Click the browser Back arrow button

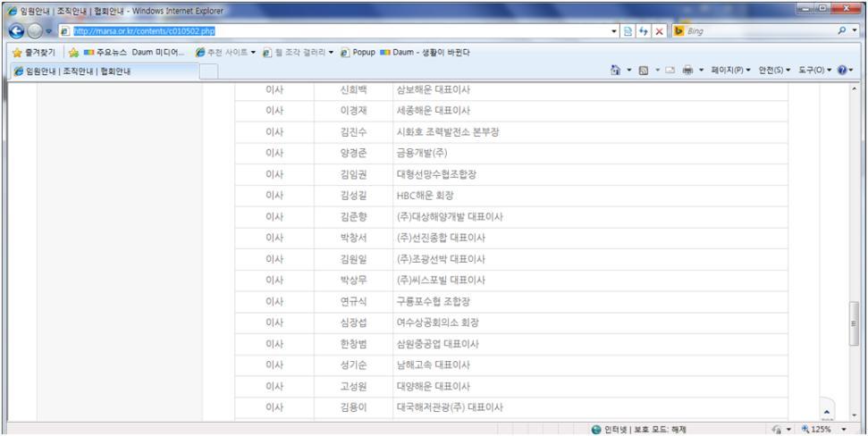pyautogui.click(x=17, y=31)
